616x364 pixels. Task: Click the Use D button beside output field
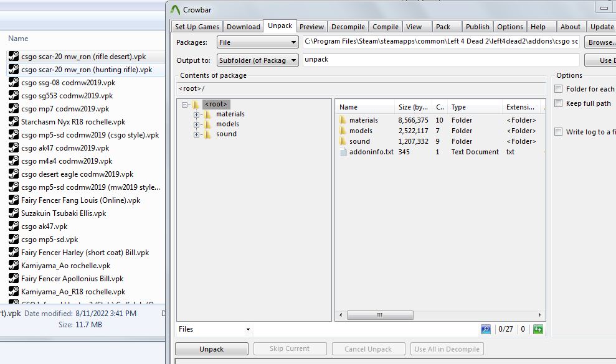tap(600, 60)
